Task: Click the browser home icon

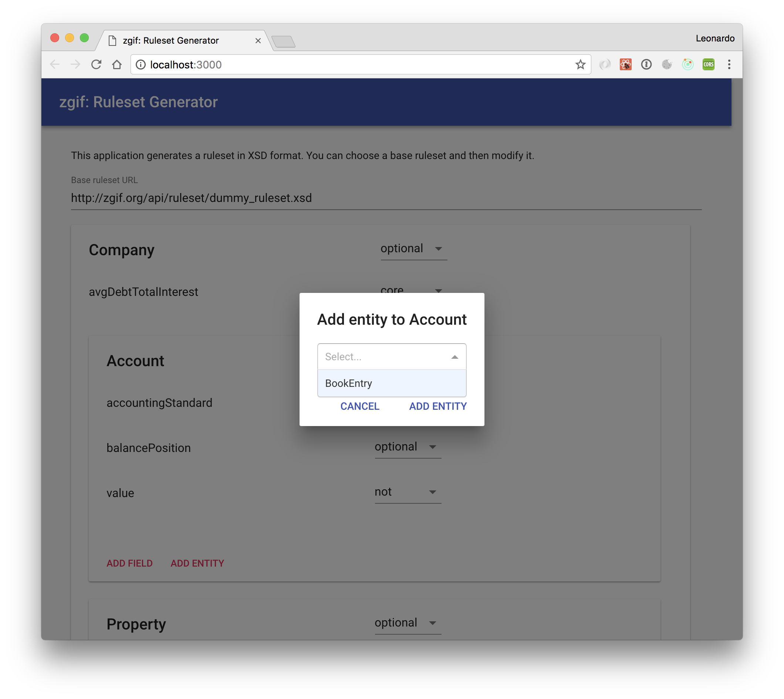Action: 117,64
